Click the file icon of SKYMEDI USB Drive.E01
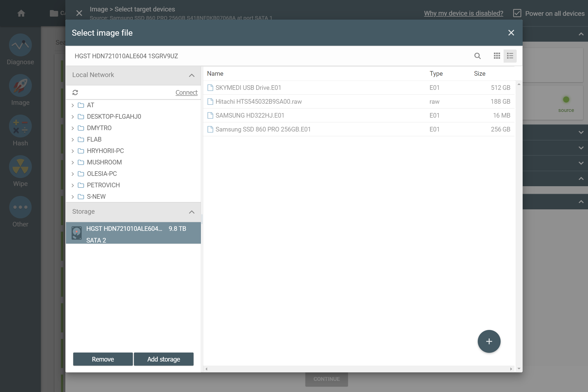The image size is (588, 392). (210, 88)
